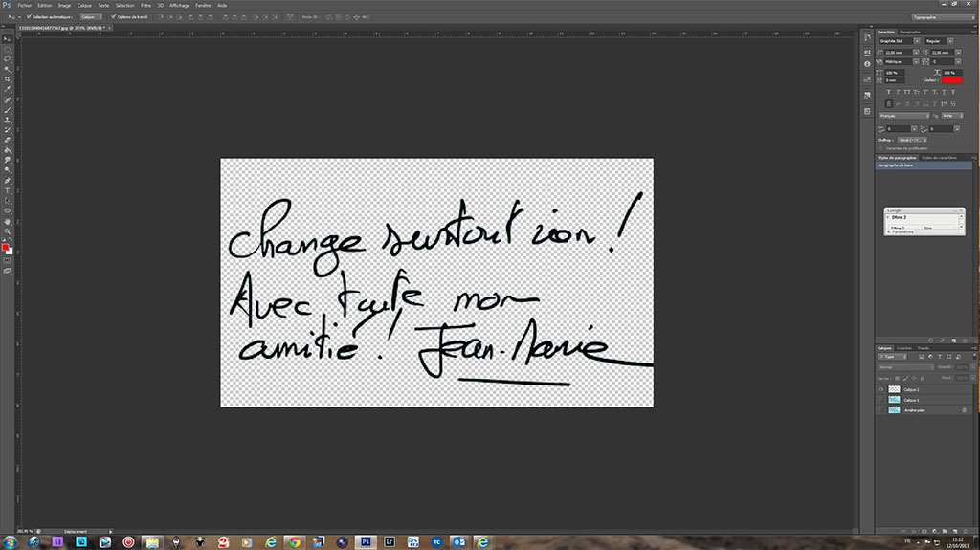This screenshot has width=980, height=550.
Task: Open the Edition menu
Action: coord(44,5)
